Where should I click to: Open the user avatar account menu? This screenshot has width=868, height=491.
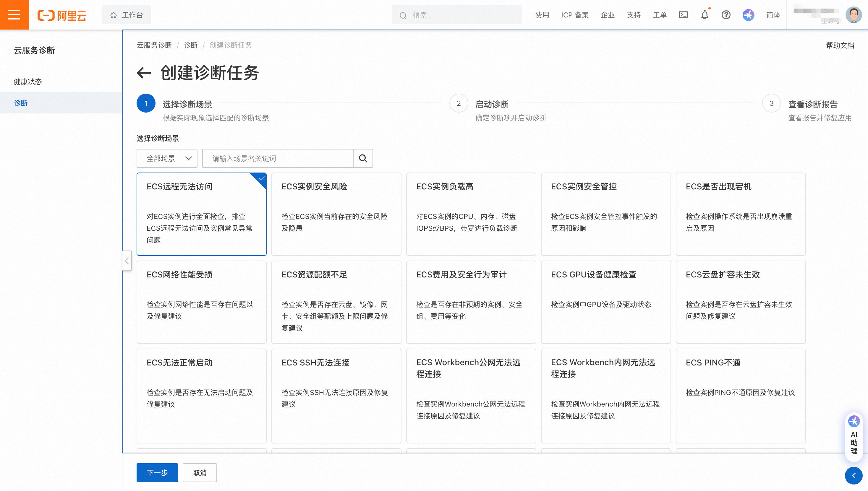[x=854, y=15]
